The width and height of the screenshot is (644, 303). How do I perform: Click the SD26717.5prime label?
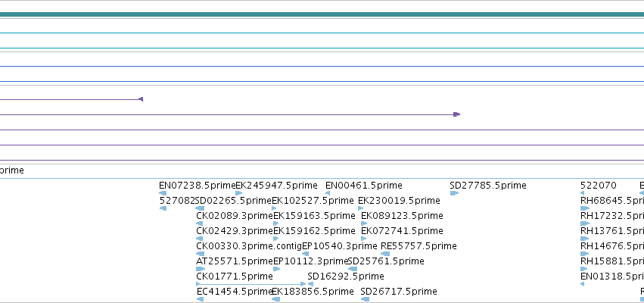[399, 292]
